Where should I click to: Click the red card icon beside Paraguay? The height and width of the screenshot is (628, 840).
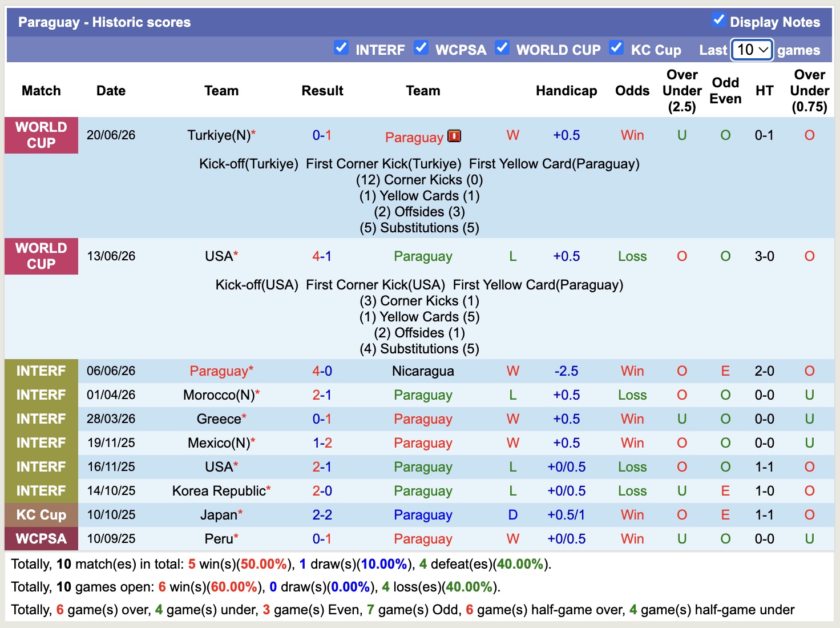pos(454,136)
